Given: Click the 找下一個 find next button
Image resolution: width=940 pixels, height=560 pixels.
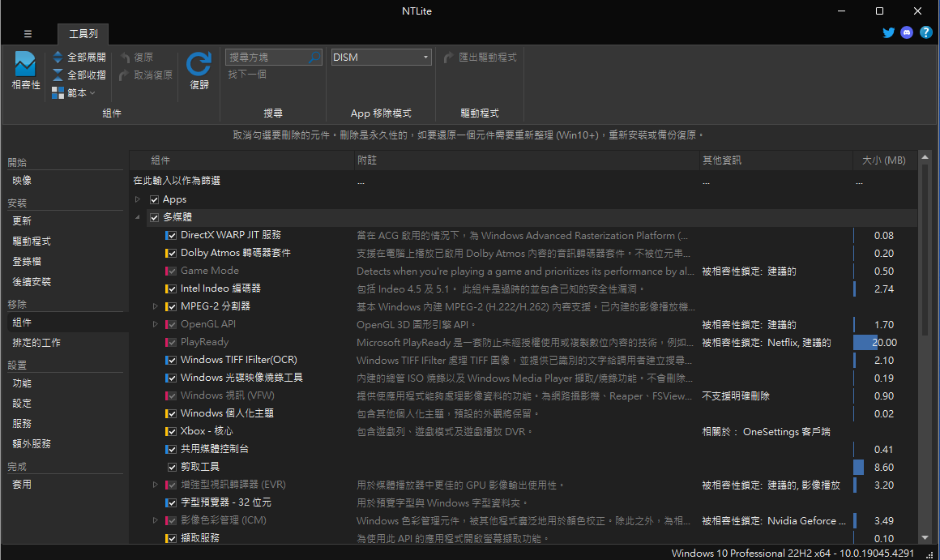Looking at the screenshot, I should (x=247, y=75).
